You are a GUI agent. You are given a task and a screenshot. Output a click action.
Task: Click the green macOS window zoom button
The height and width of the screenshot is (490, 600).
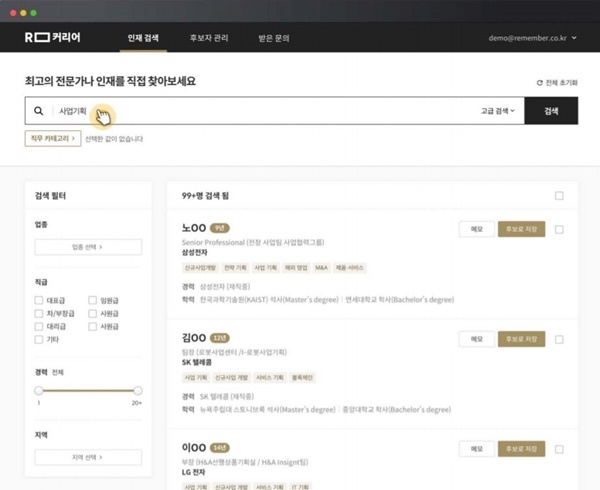point(33,13)
